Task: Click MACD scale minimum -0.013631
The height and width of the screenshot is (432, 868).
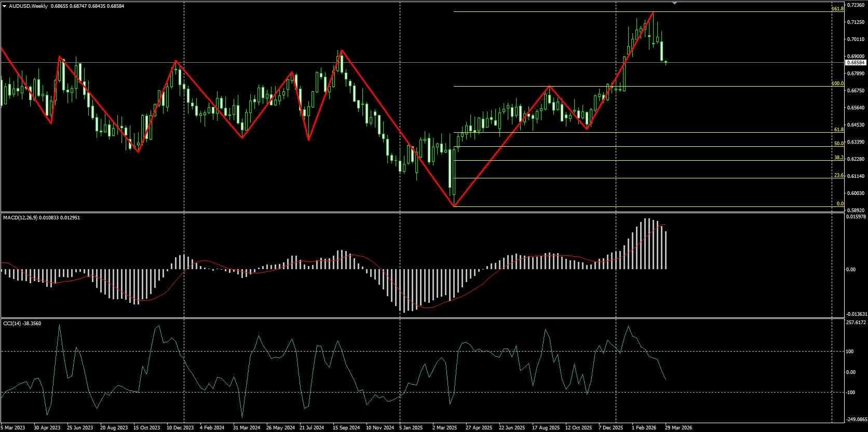Action: tap(856, 314)
